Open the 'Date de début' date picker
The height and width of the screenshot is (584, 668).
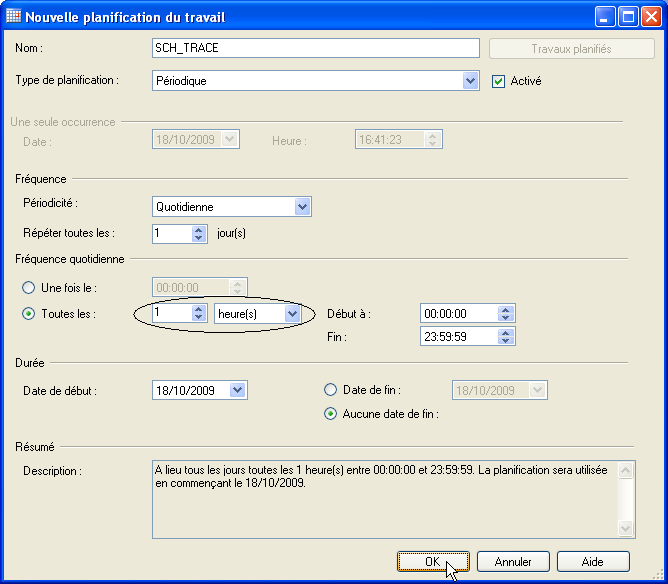click(237, 390)
